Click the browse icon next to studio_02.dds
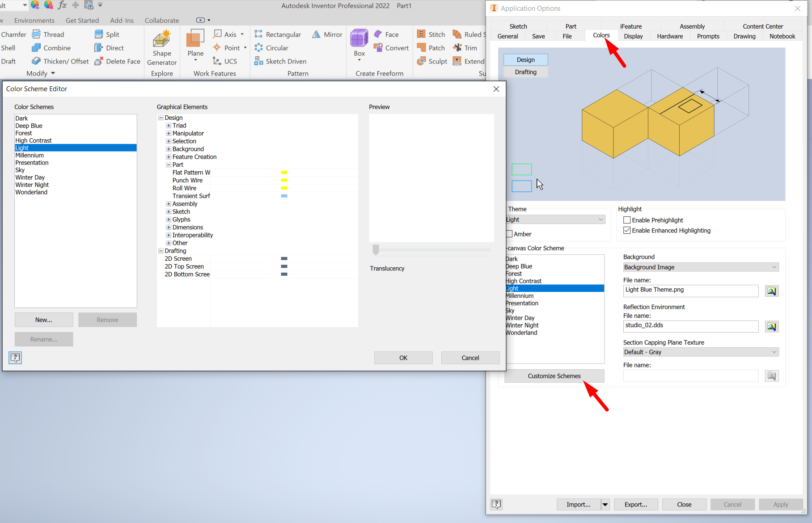Screen dimensions: 812x523 click(771, 326)
